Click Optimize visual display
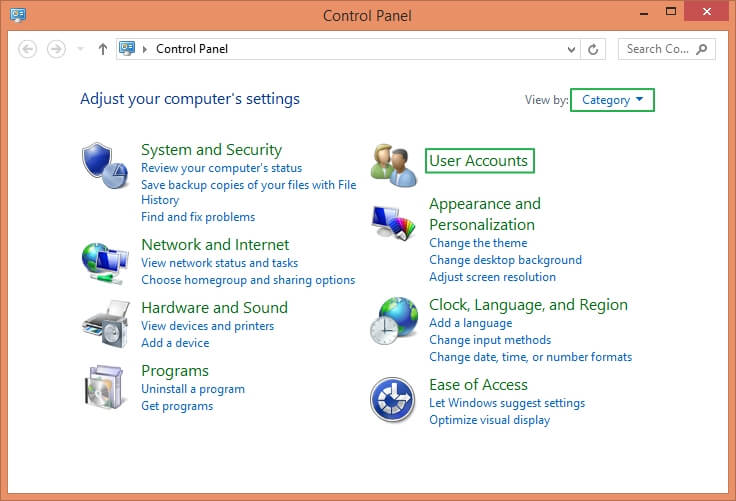Screen dimensions: 736x501 click(x=490, y=420)
